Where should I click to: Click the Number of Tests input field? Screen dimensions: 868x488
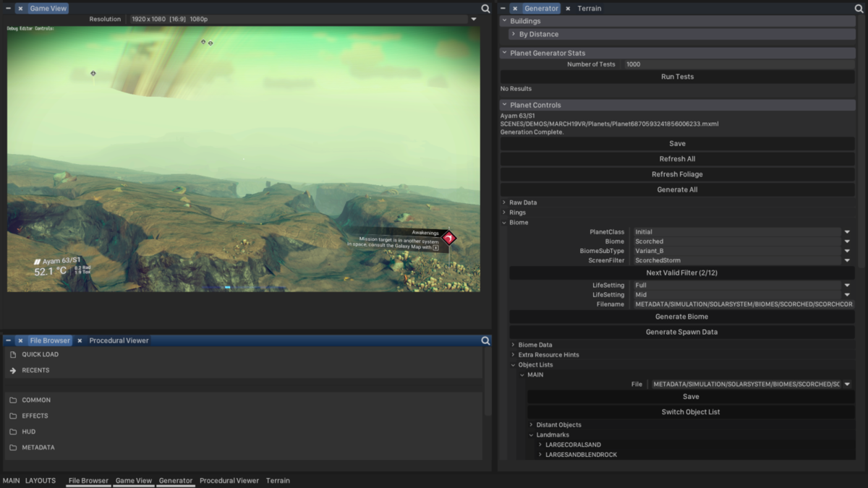(x=738, y=64)
